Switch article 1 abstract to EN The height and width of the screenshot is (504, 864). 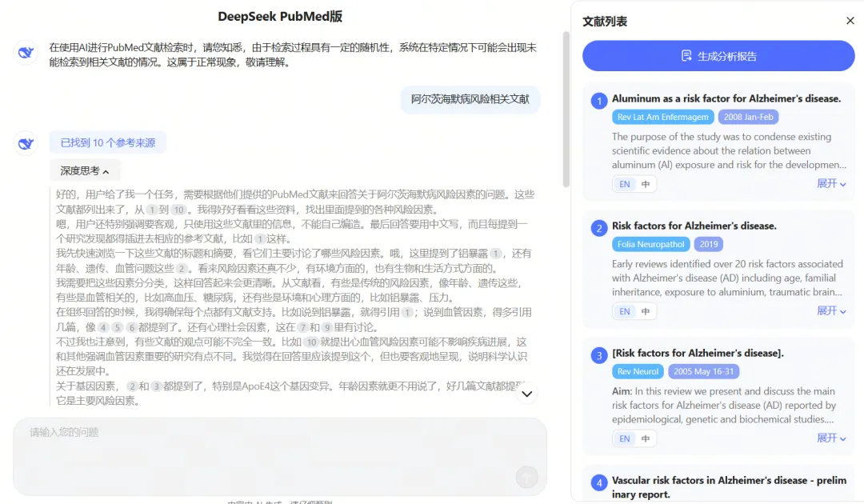(624, 184)
